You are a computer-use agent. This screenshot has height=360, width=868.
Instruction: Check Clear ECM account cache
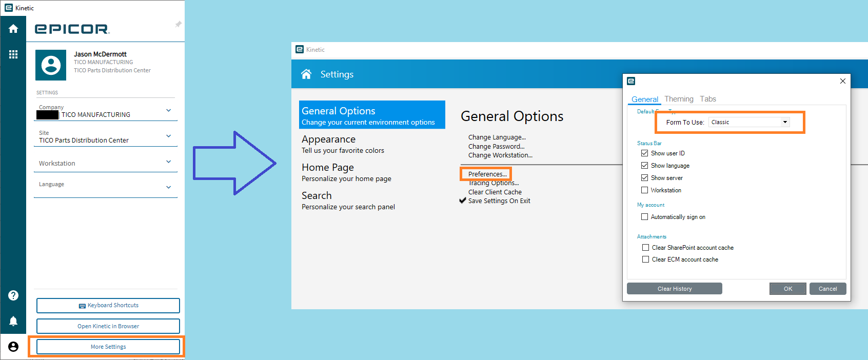coord(645,259)
